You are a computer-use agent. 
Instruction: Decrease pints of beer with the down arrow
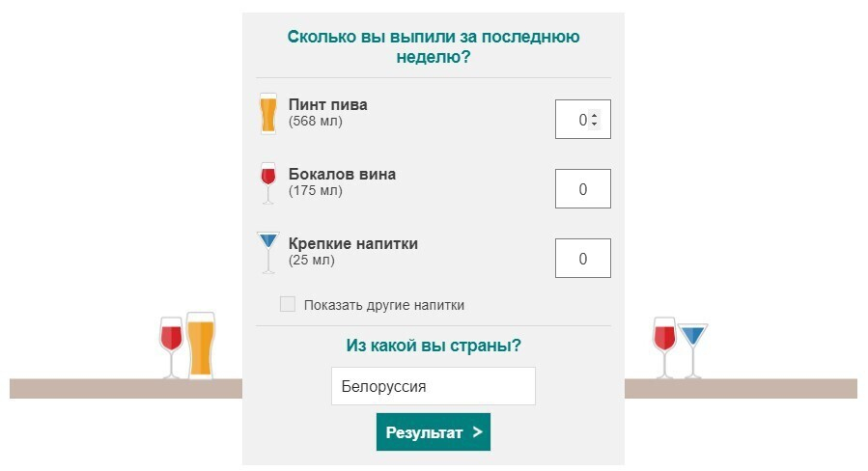tap(595, 124)
